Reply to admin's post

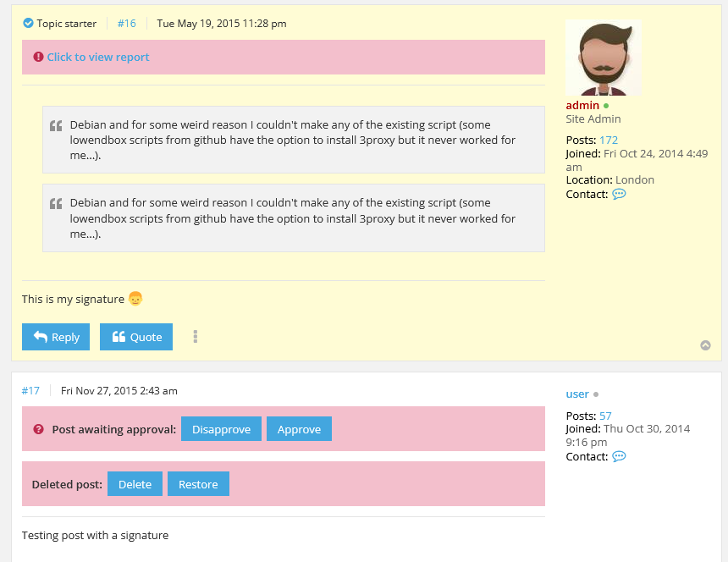tap(56, 337)
